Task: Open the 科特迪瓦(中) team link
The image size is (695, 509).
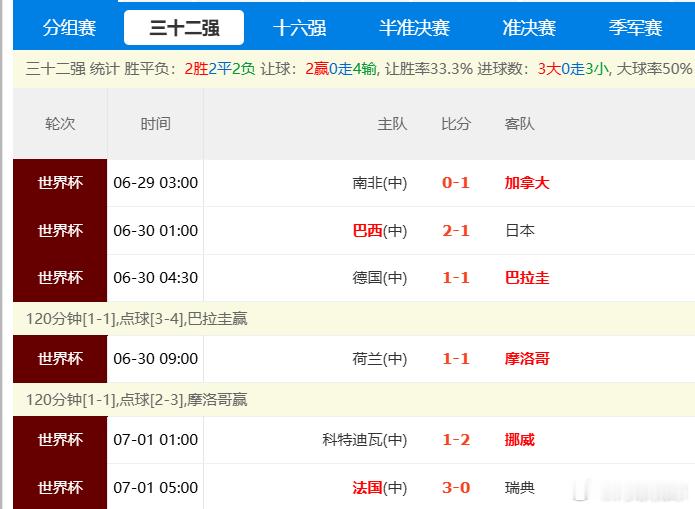Action: (x=365, y=440)
